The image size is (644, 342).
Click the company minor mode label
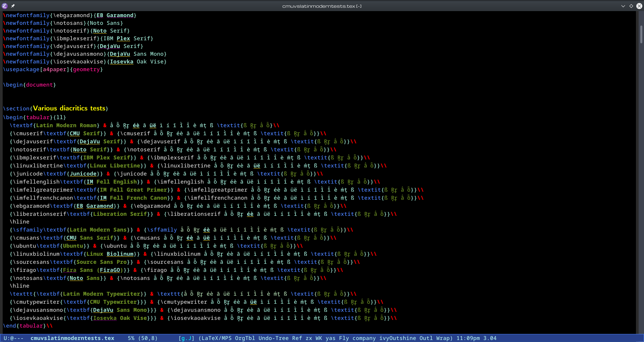tap(364, 338)
